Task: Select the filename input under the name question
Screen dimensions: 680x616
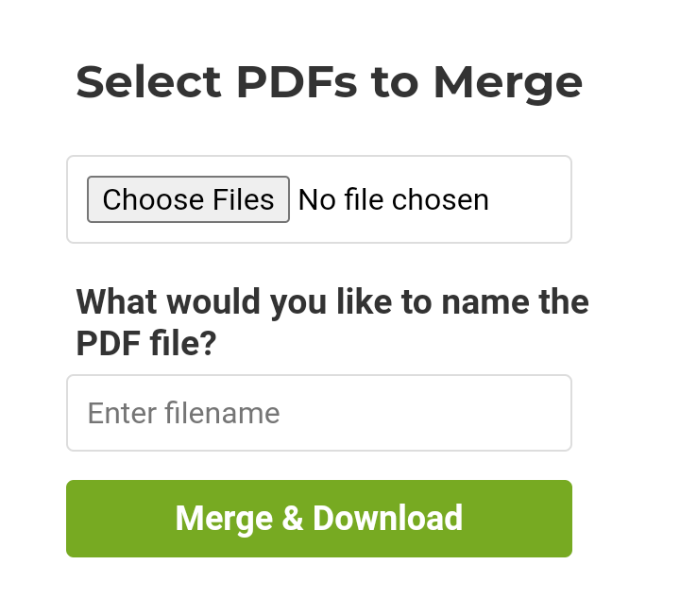Action: [x=318, y=413]
